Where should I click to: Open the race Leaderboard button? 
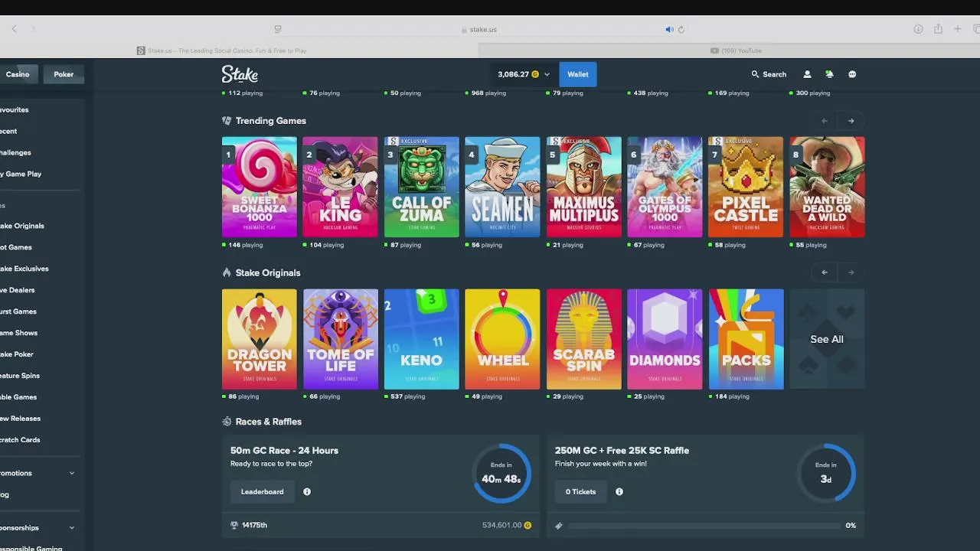tap(263, 492)
